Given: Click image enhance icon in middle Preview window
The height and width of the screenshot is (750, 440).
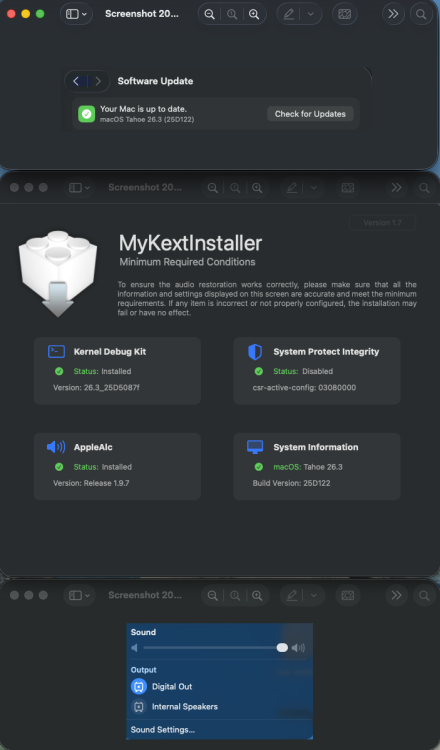Looking at the screenshot, I should click(x=348, y=188).
